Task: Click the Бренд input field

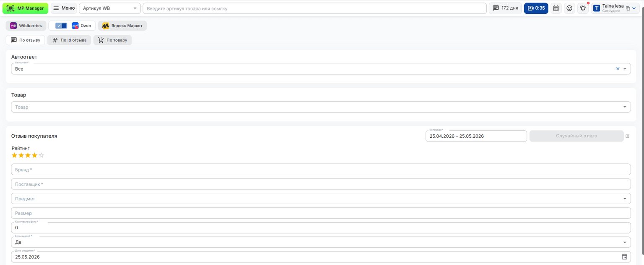Action: tap(321, 170)
